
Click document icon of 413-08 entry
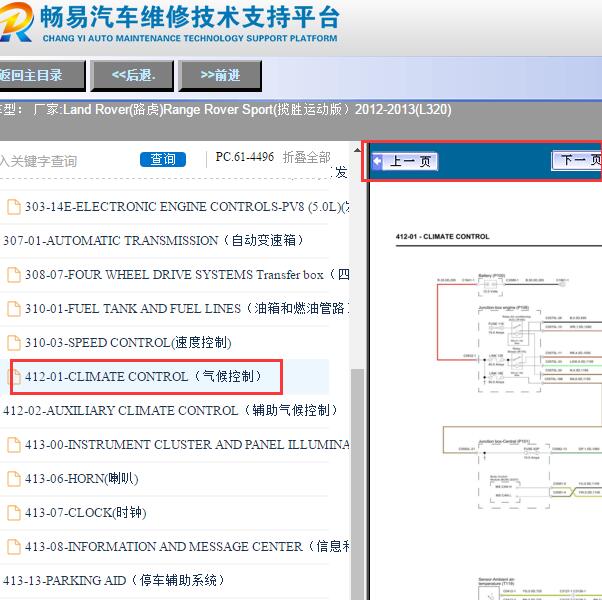coord(14,547)
